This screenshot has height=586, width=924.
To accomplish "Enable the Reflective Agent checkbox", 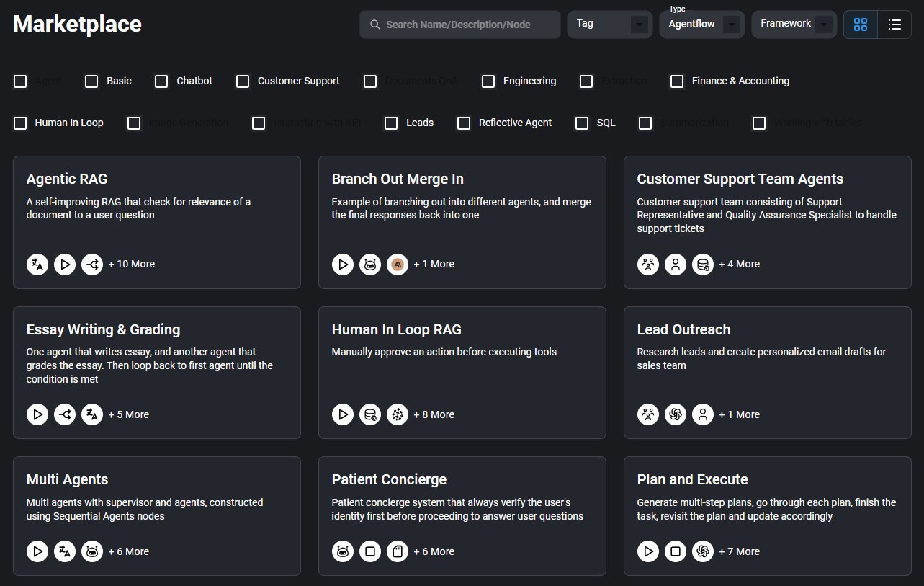I will (x=464, y=123).
